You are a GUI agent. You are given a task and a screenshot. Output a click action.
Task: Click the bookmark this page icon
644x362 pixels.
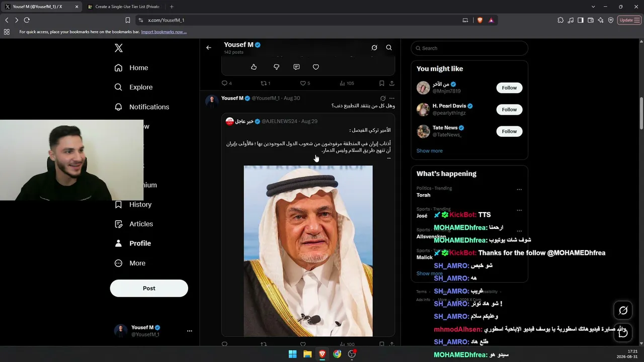[x=128, y=20]
